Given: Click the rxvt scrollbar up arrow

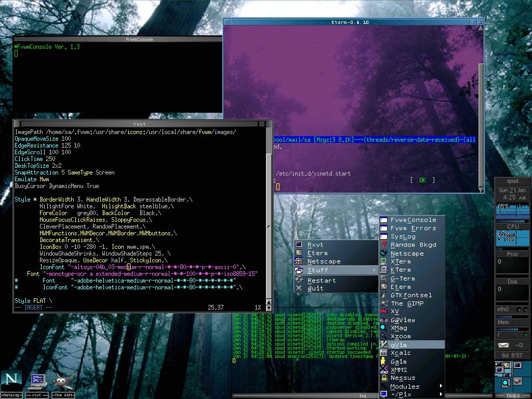Looking at the screenshot, I should pos(269,302).
